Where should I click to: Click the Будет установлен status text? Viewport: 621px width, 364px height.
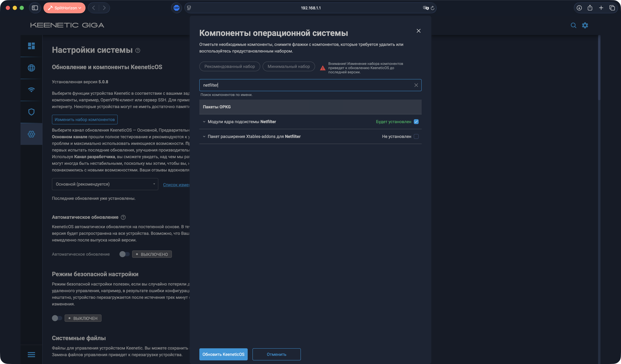pos(394,122)
